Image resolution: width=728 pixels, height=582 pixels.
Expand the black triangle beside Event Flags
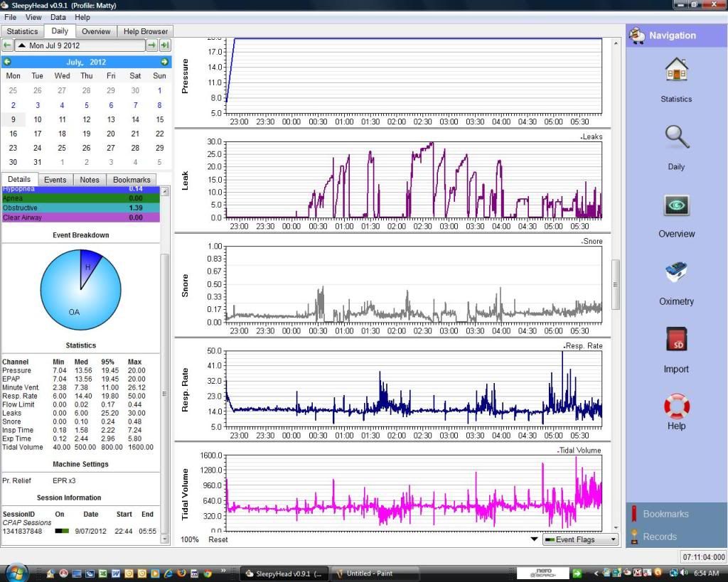point(534,539)
